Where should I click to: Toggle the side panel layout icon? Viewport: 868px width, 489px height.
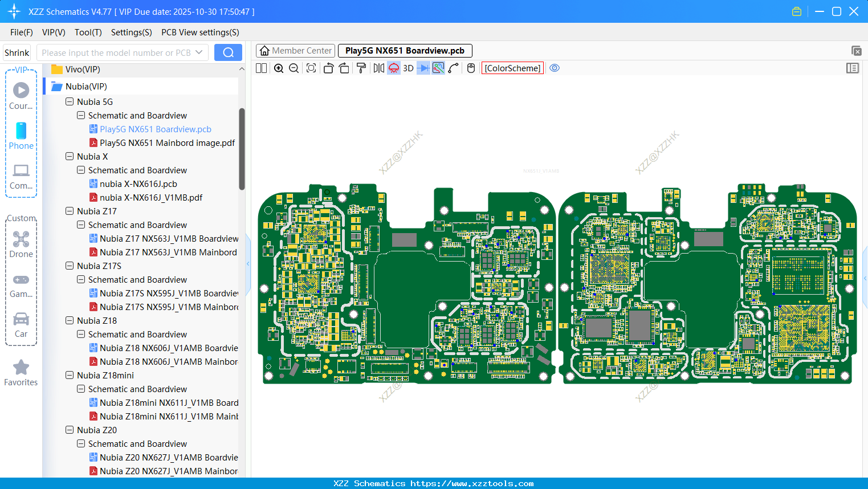coord(853,68)
